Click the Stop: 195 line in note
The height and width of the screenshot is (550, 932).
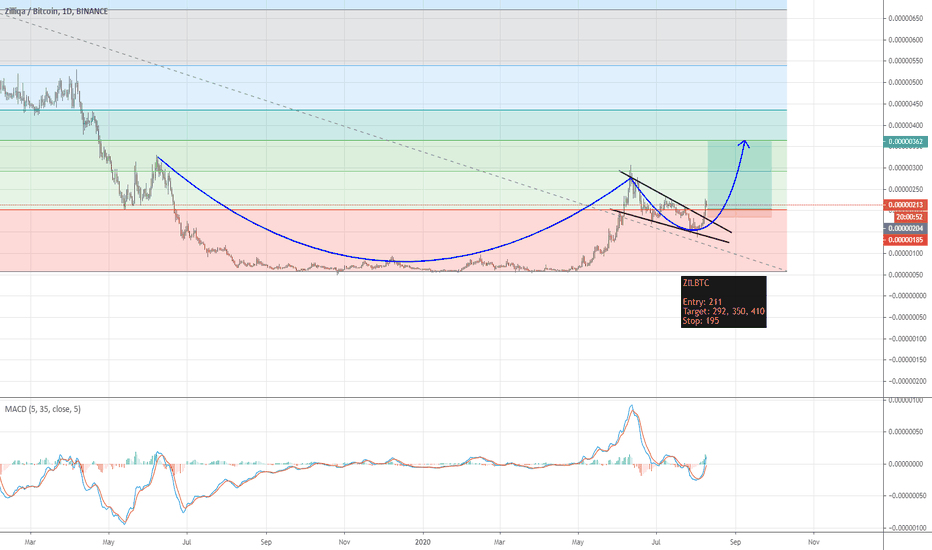coord(701,320)
